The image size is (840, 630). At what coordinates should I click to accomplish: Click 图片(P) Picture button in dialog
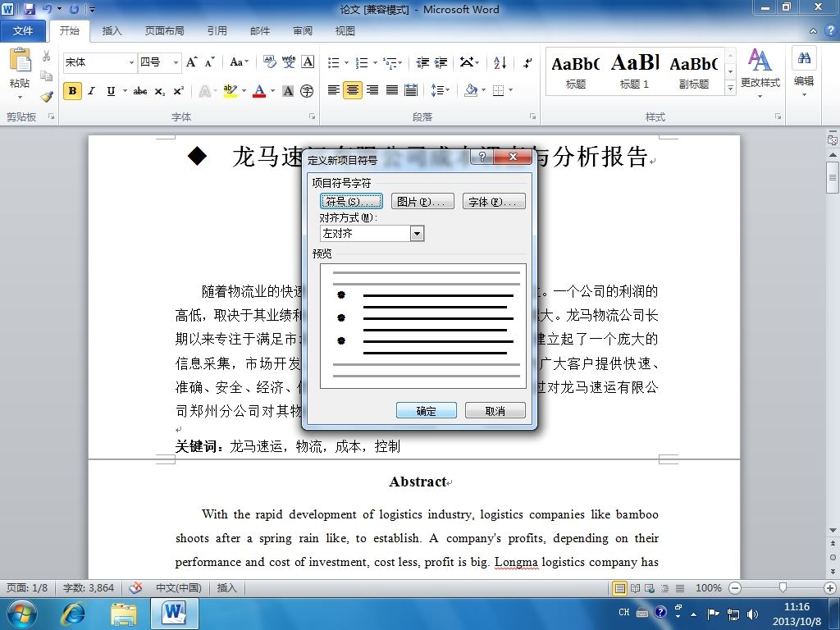422,202
